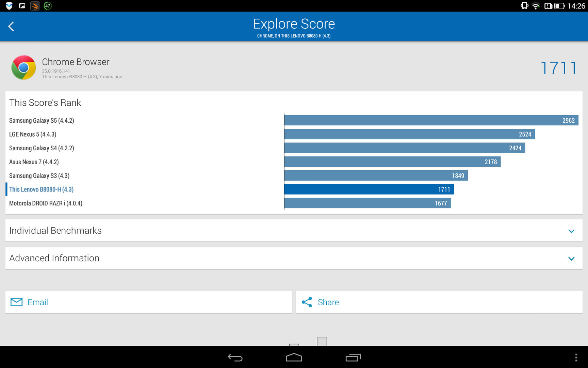588x368 pixels.
Task: Click the Chrome Browser logo icon
Action: 23,68
